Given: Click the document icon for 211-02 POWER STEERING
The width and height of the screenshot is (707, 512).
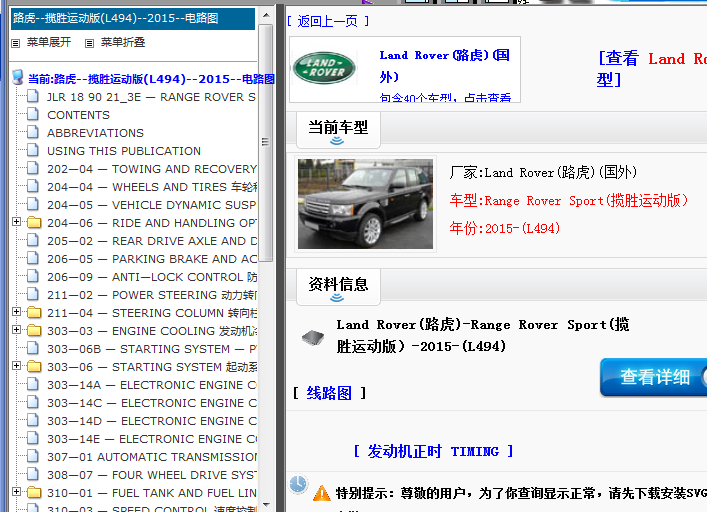Looking at the screenshot, I should 32,294.
